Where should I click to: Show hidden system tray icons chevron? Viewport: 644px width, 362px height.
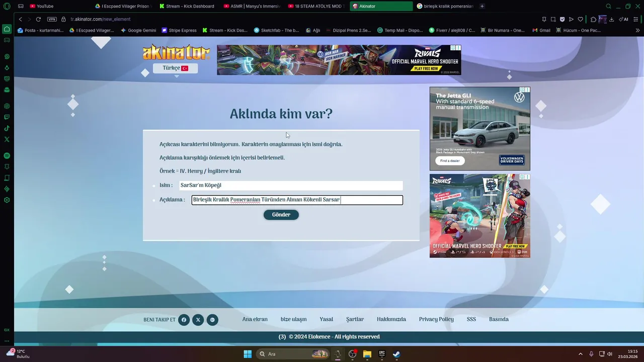click(x=580, y=354)
